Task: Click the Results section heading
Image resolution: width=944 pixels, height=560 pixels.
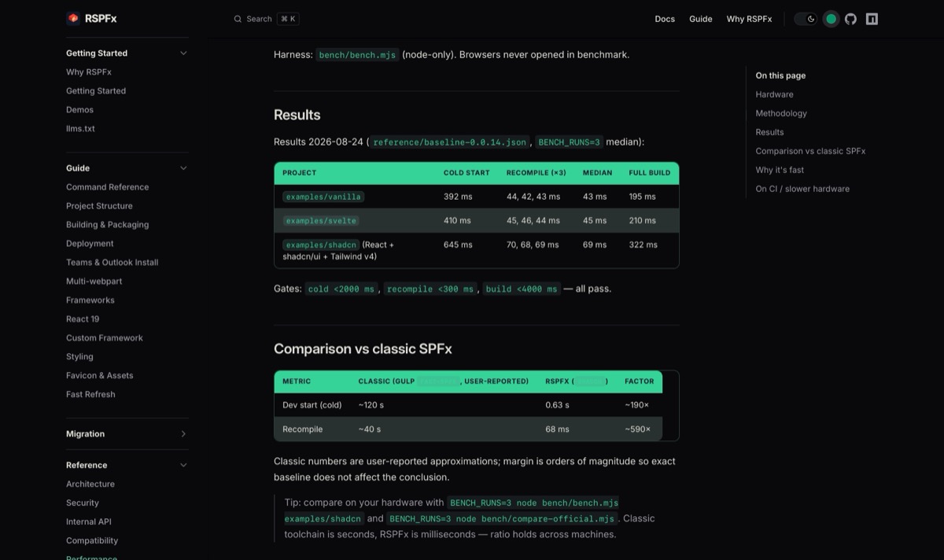Action: (297, 115)
